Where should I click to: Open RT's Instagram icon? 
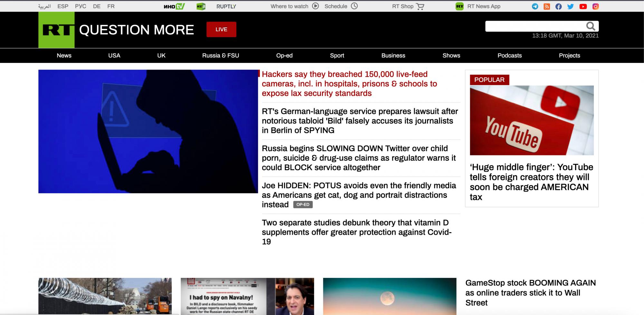[x=595, y=6]
